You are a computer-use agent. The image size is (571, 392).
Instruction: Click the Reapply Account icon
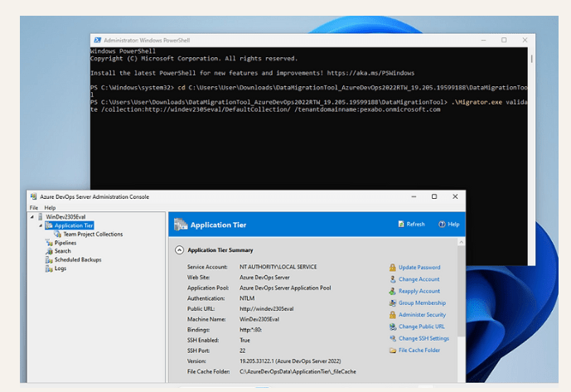(x=393, y=291)
